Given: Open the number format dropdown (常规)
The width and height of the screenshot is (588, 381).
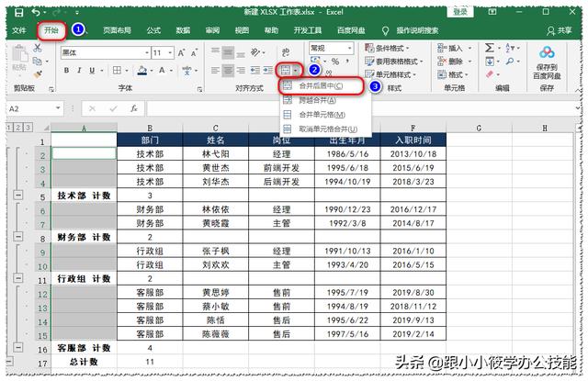Looking at the screenshot, I should 349,48.
